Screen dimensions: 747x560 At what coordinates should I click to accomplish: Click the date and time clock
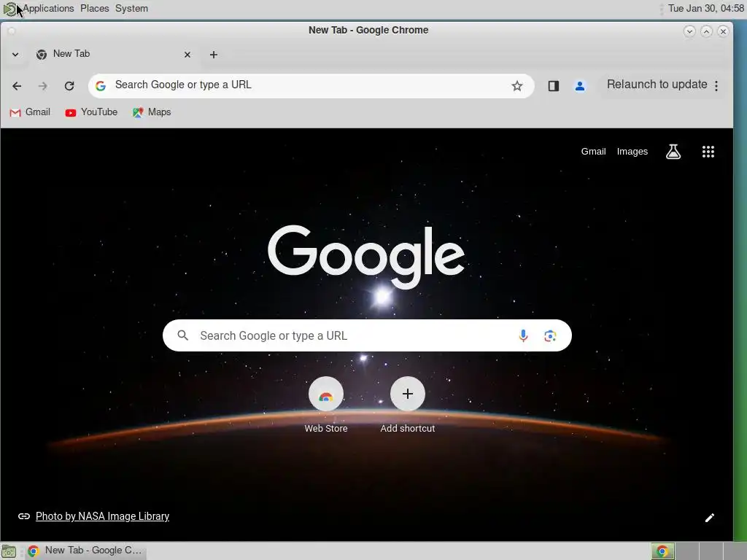[x=706, y=8]
